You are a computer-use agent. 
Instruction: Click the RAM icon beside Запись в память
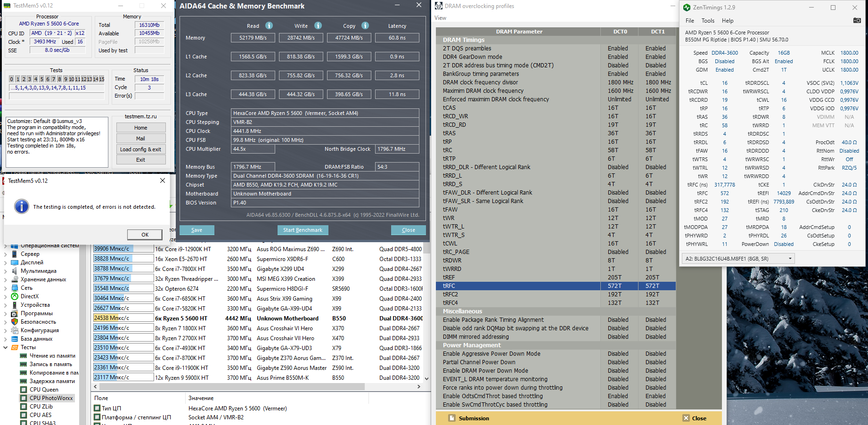click(x=24, y=364)
